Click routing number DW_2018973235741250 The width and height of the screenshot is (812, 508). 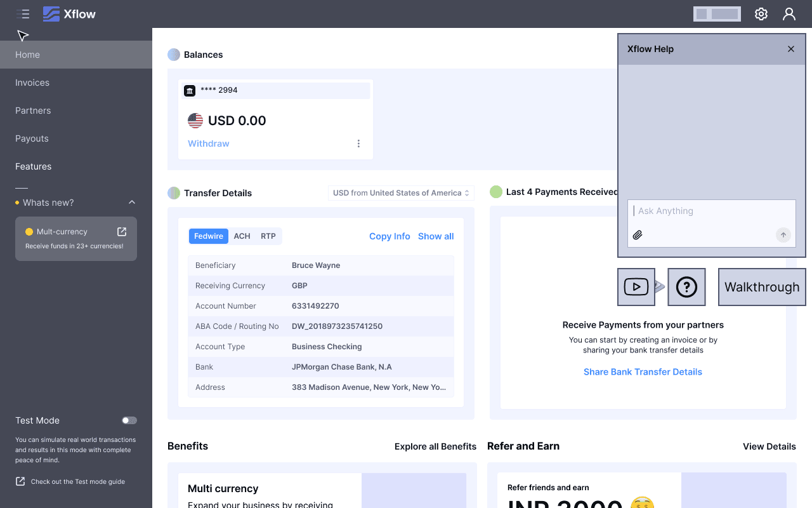(x=337, y=326)
